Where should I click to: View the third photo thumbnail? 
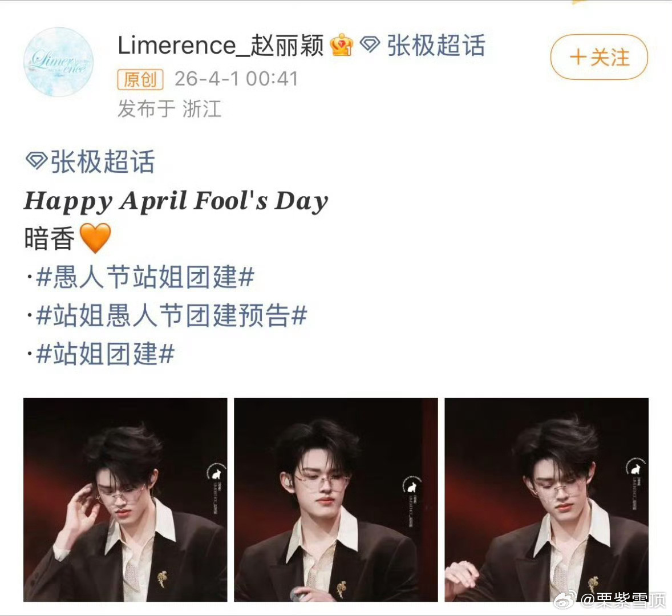pos(546,500)
